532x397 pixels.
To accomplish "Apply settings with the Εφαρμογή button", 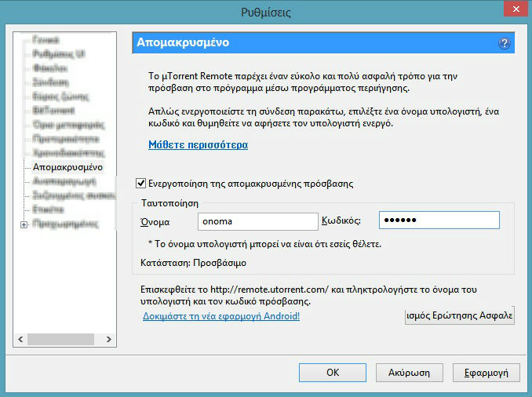I will coord(486,373).
